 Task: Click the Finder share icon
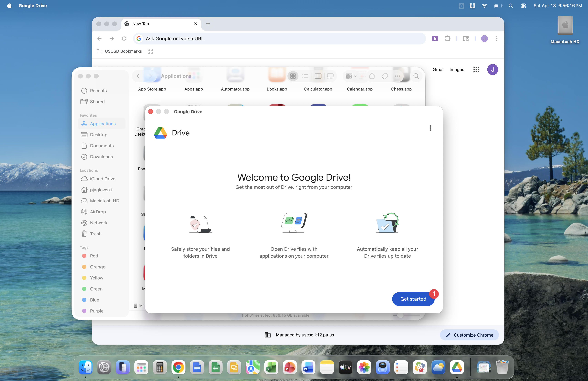(x=372, y=76)
